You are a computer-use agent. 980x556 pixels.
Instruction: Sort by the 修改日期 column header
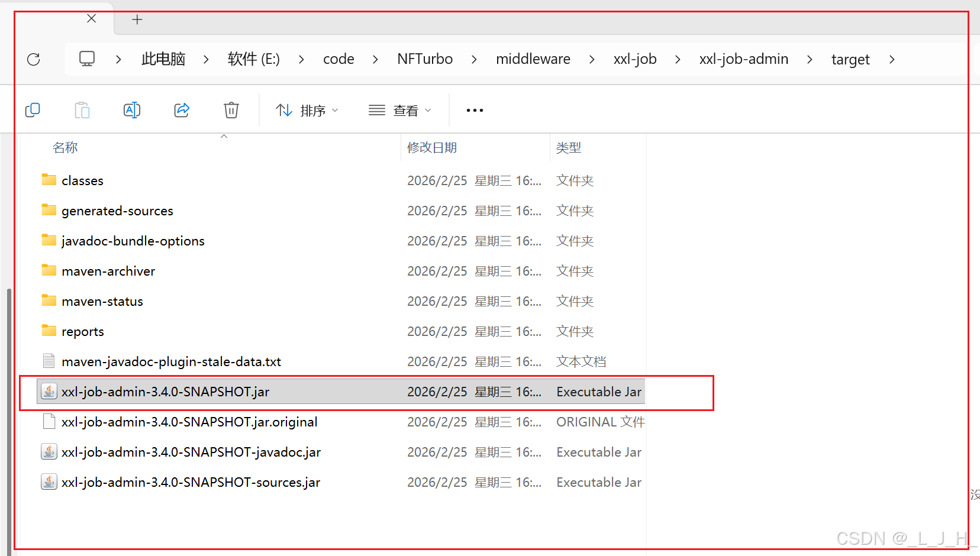(432, 147)
